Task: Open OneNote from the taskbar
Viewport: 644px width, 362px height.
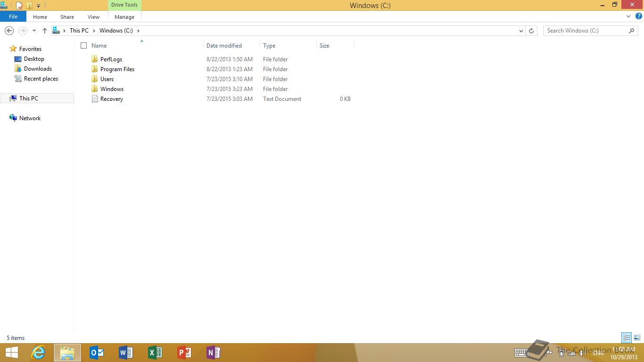Action: click(x=213, y=353)
